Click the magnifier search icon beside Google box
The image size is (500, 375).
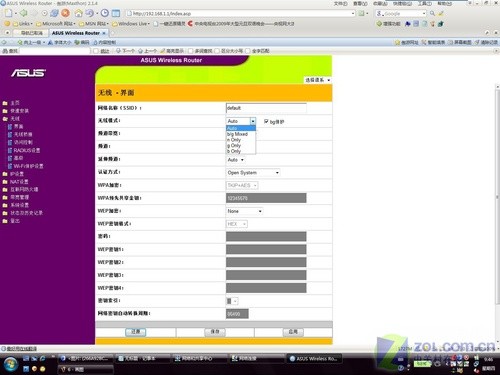pos(432,13)
